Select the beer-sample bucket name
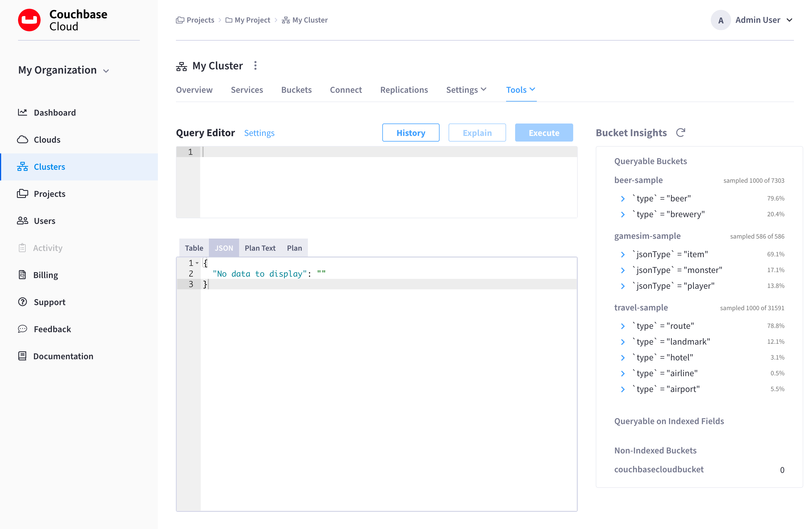 point(638,180)
